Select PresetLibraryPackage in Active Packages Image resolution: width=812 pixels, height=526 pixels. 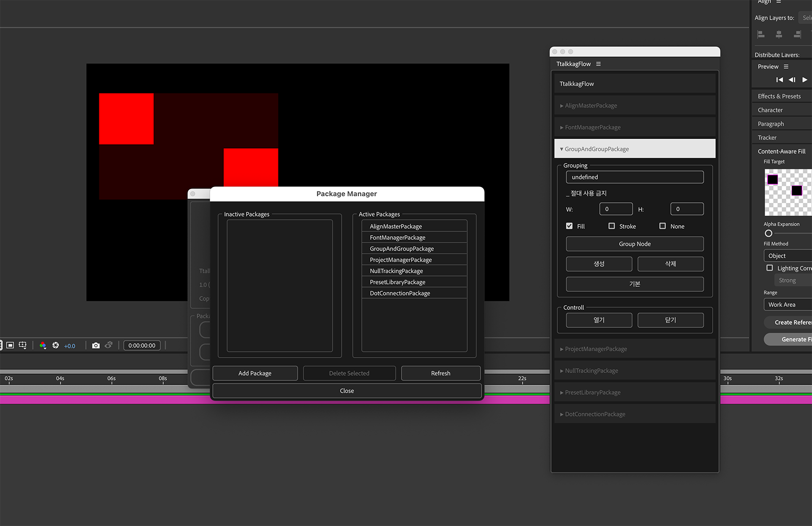(x=397, y=282)
